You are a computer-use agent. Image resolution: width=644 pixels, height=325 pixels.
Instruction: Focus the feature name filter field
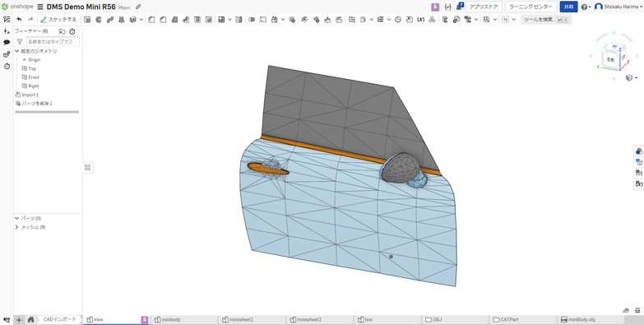pyautogui.click(x=53, y=41)
